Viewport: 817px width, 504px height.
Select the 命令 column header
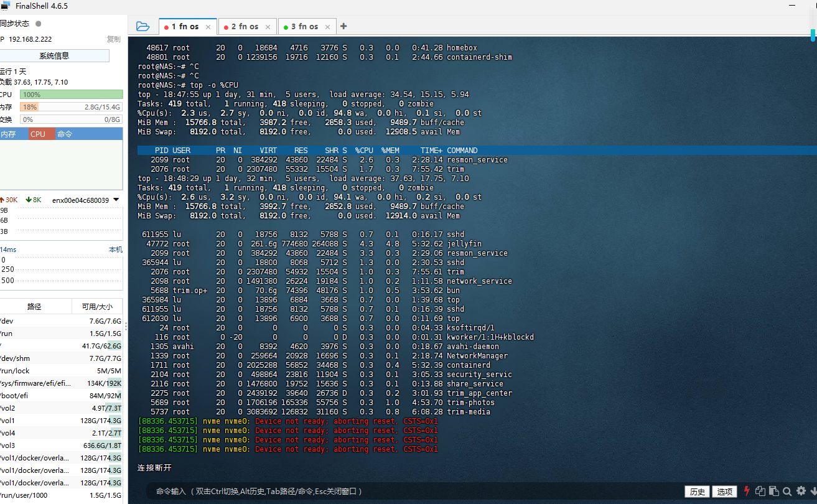coord(89,134)
